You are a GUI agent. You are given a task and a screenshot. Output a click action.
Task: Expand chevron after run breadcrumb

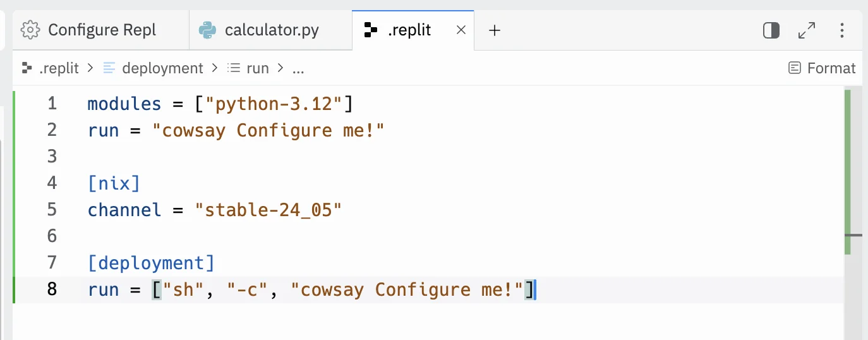(280, 68)
